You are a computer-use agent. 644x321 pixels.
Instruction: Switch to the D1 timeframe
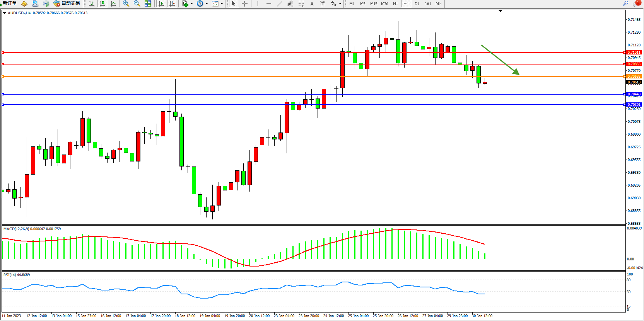click(417, 3)
